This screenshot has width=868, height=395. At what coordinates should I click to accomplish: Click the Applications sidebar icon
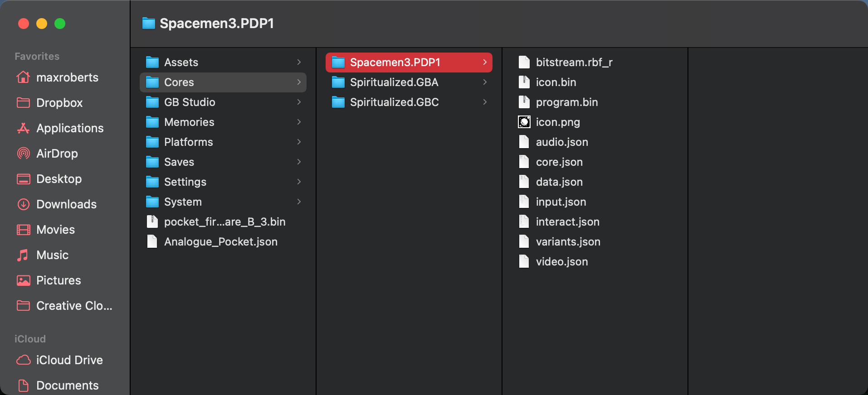point(23,128)
